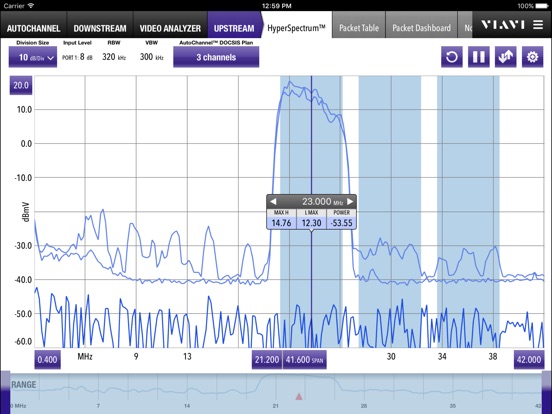The height and width of the screenshot is (414, 552).
Task: Pause the spectrum sweep
Action: [478, 57]
